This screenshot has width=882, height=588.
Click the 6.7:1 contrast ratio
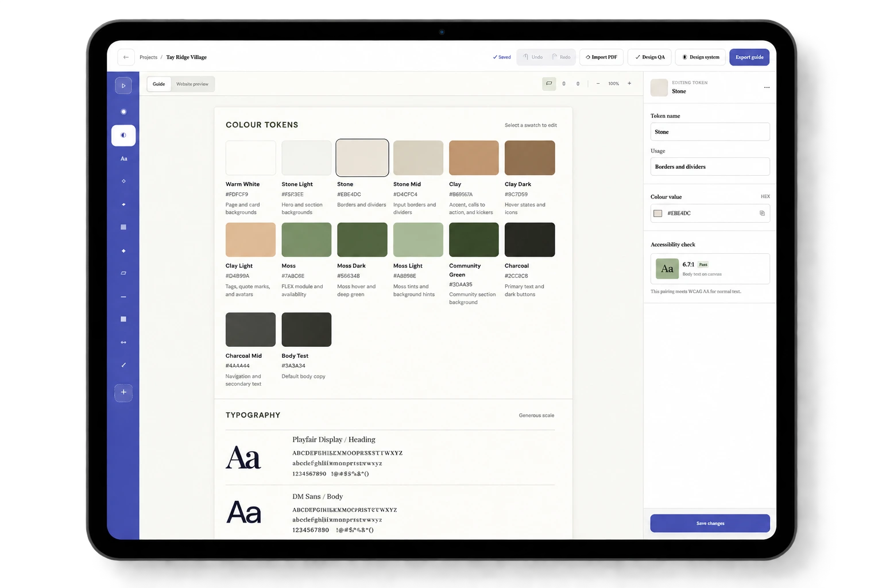(688, 265)
